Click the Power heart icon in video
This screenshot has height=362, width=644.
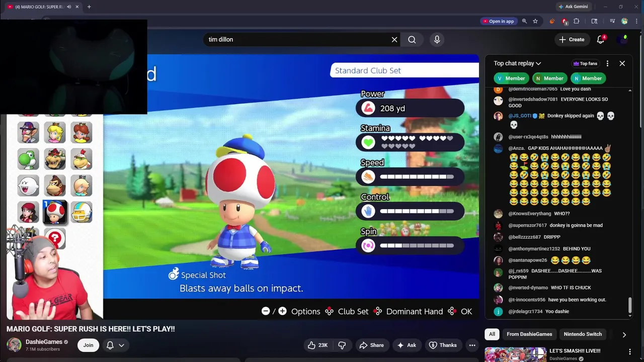(x=368, y=108)
